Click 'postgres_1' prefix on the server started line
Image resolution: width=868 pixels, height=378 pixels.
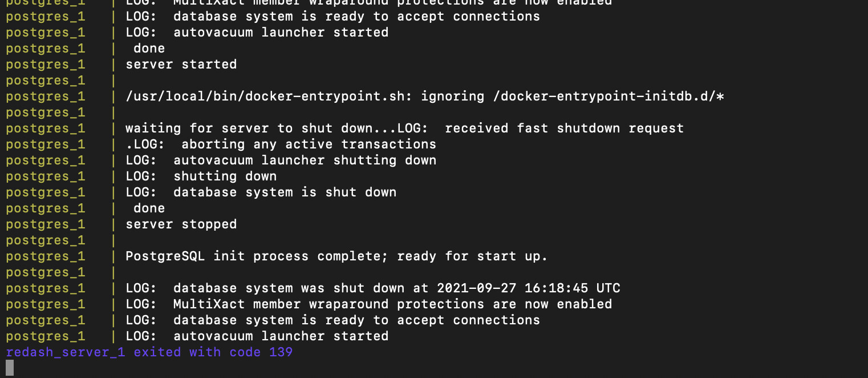[x=46, y=64]
